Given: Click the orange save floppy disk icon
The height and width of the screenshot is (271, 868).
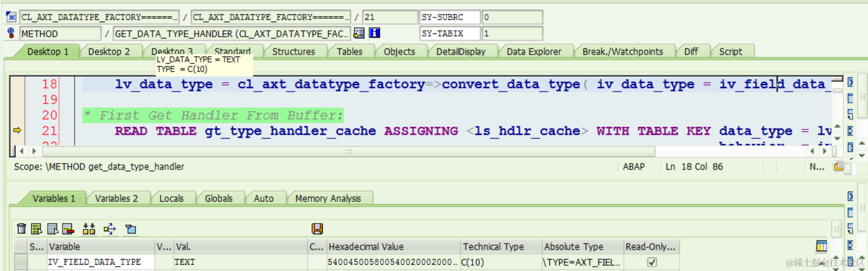Looking at the screenshot, I should [x=317, y=228].
